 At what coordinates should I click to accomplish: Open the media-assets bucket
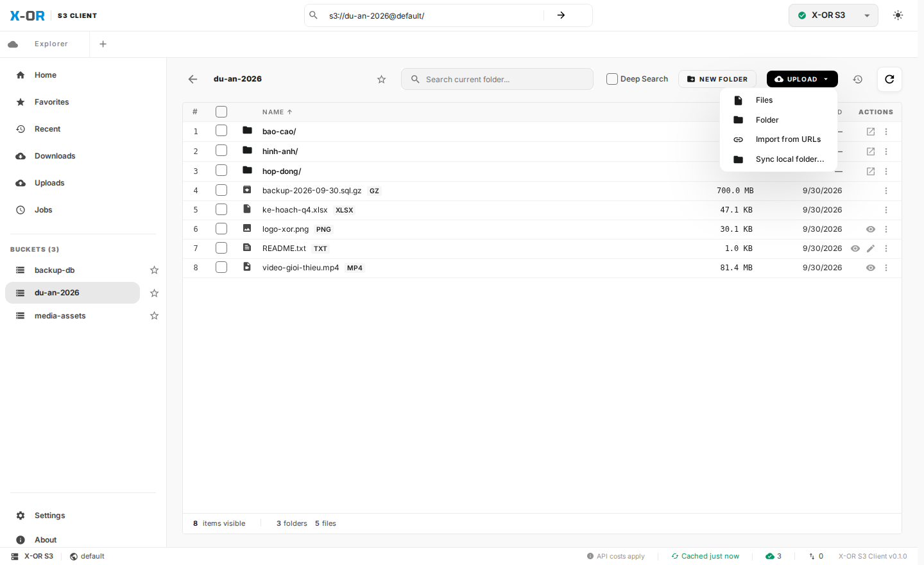tap(73, 316)
